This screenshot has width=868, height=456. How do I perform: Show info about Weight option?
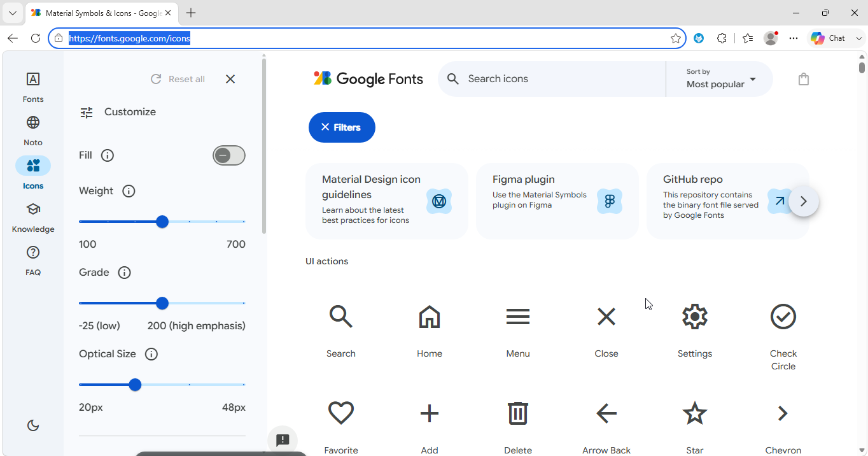129,191
